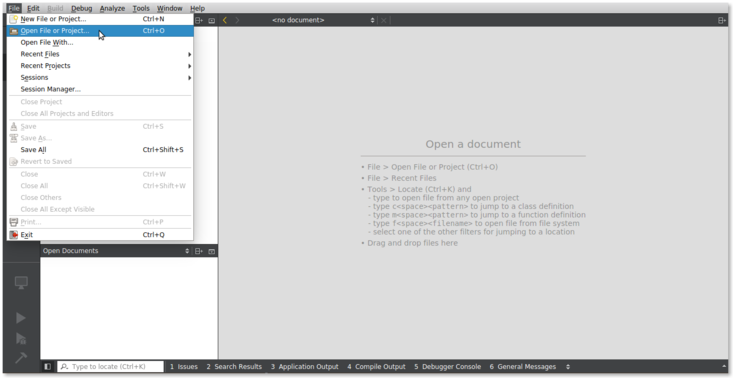Click the Go Forward arrow in editor toolbar
Viewport: 733px width, 378px height.
237,20
